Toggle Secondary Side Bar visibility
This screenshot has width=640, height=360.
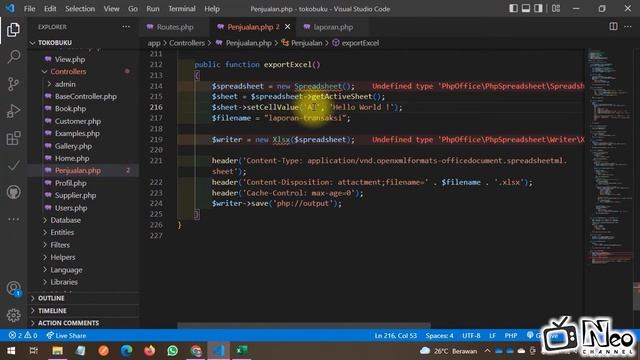pyautogui.click(x=538, y=8)
